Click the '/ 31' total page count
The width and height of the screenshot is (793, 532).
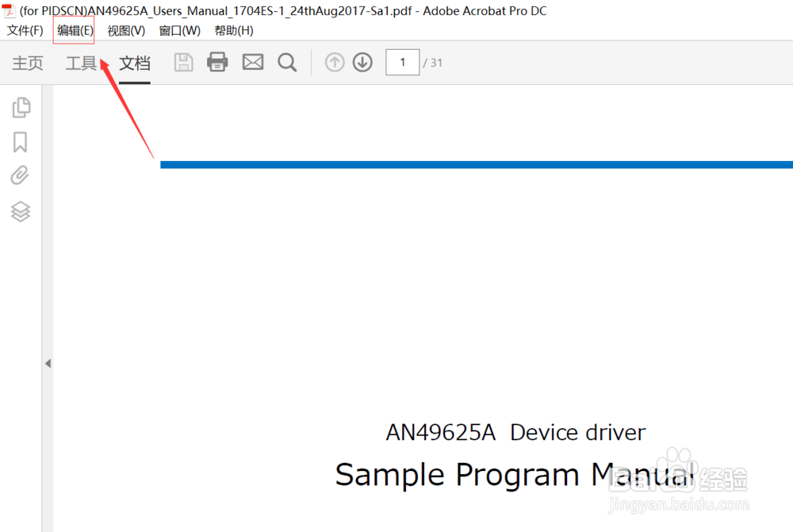click(432, 63)
